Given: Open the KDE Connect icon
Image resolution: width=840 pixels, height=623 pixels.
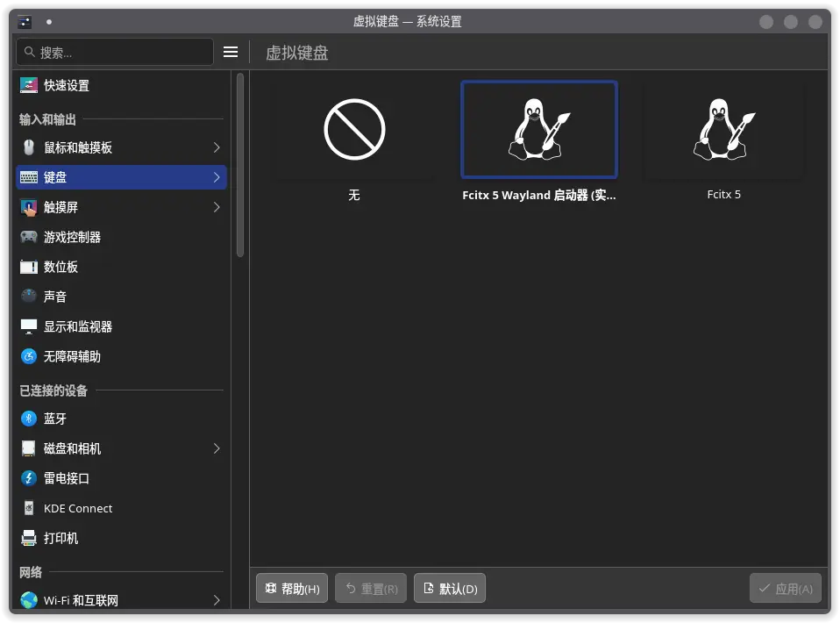Looking at the screenshot, I should point(29,508).
